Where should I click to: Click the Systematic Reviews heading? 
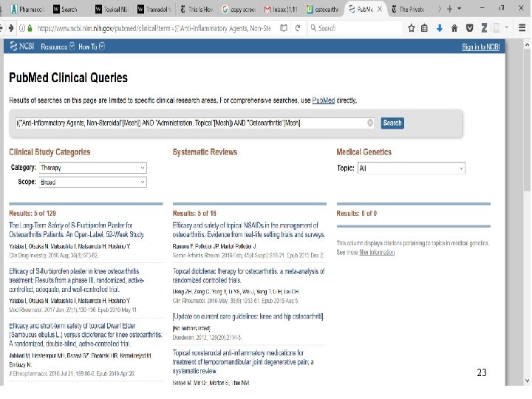[205, 152]
